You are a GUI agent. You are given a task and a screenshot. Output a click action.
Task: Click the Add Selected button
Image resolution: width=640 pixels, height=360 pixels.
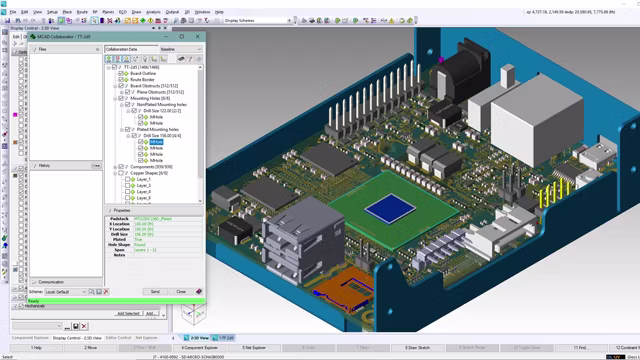[x=128, y=313]
